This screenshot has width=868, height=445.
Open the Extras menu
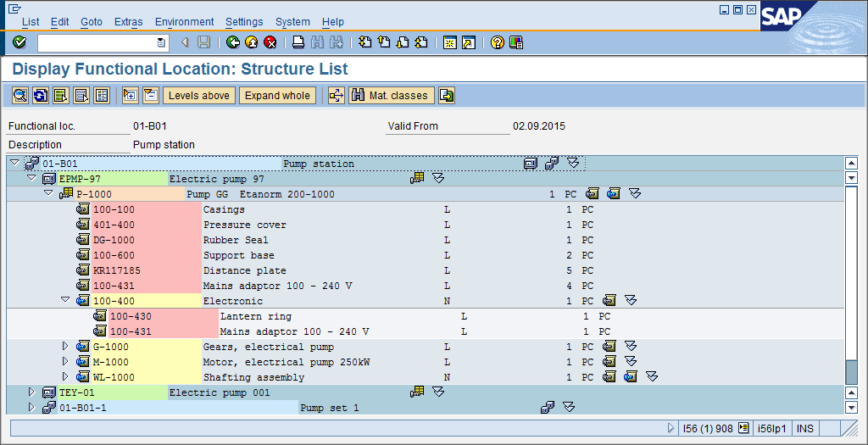click(129, 21)
